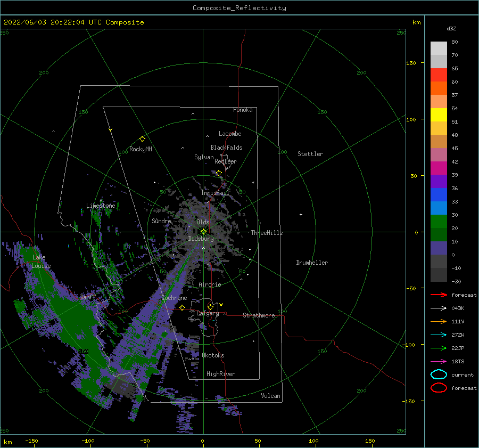
Task: Click the Didsbury label
Action: tap(201, 239)
